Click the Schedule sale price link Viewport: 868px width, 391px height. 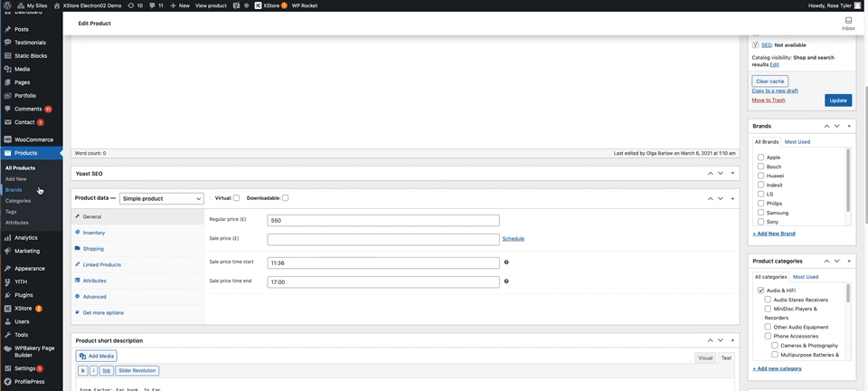pyautogui.click(x=514, y=239)
